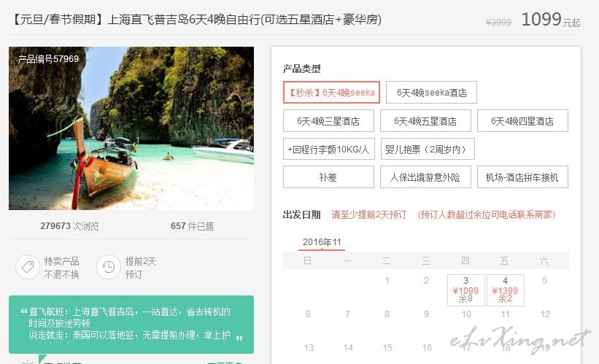
Task: Choose 机场-酒店拼车接机 transfer option
Action: [x=522, y=177]
